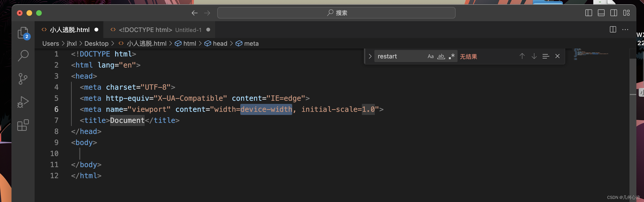Click the initial-scale=1.0 value
This screenshot has height=202, width=644.
[338, 109]
